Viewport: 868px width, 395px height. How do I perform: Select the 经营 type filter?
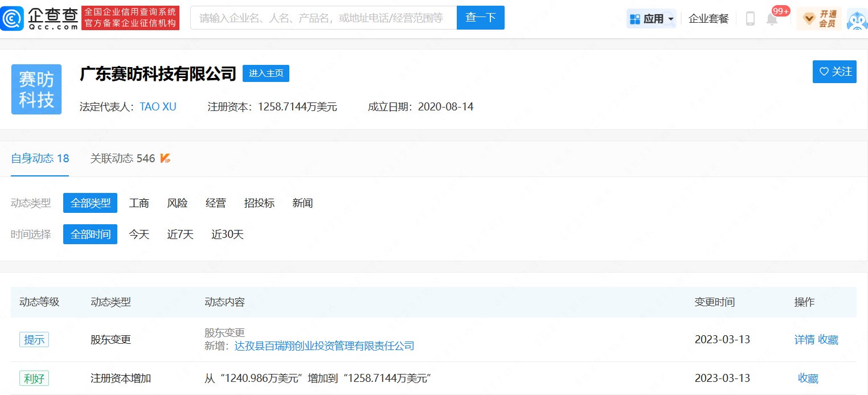[x=216, y=203]
